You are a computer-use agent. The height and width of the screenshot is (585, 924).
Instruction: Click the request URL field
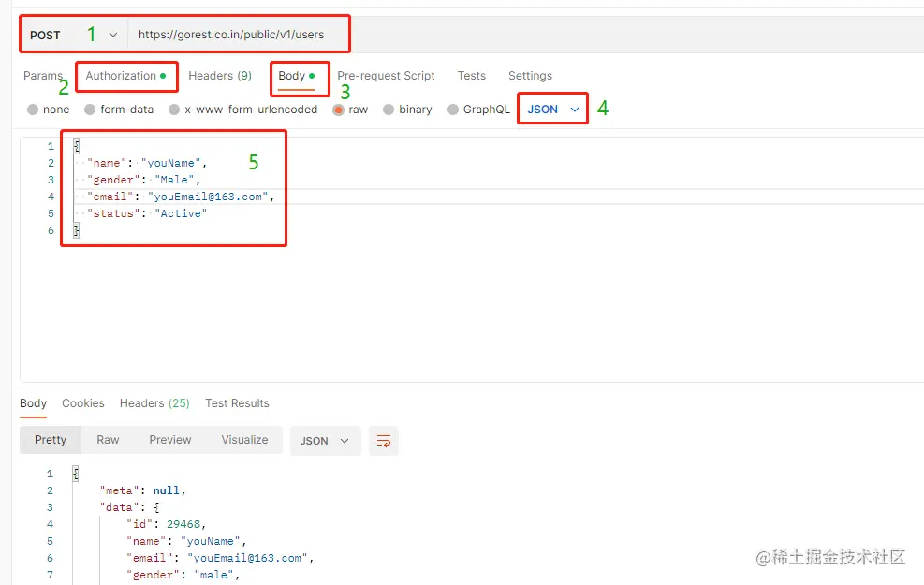231,35
